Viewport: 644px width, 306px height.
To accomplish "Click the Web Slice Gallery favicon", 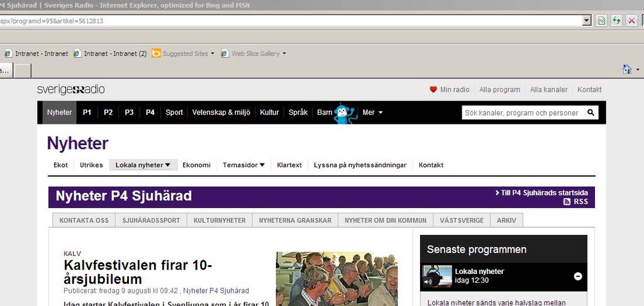I will (225, 53).
